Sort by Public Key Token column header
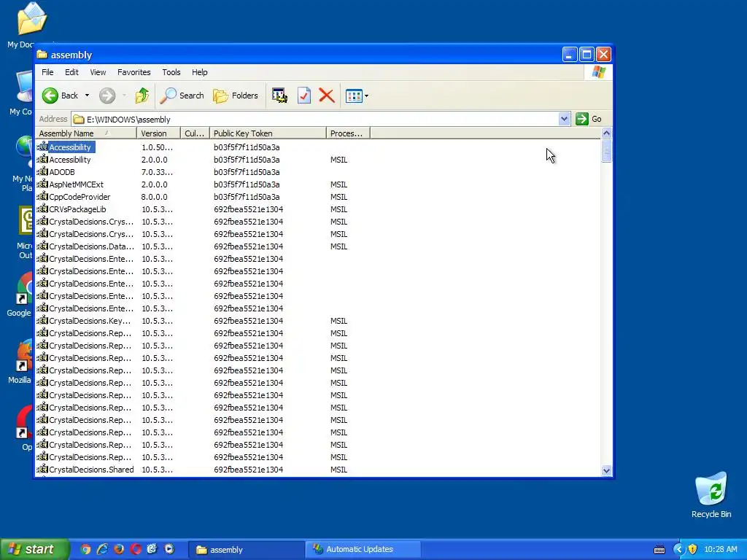The height and width of the screenshot is (560, 747). 268,133
